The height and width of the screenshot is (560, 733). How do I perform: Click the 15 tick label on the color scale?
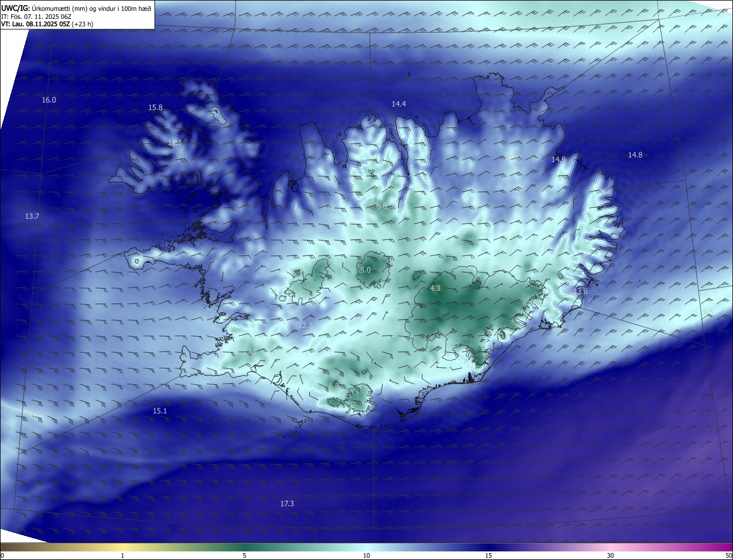(x=488, y=555)
